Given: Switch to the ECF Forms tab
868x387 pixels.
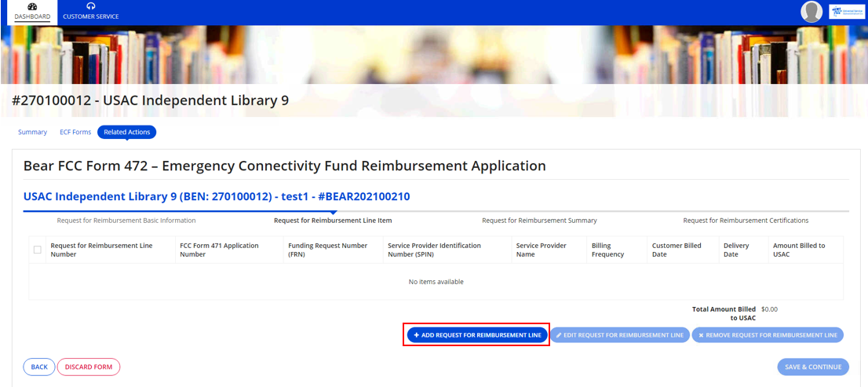Looking at the screenshot, I should [x=75, y=133].
